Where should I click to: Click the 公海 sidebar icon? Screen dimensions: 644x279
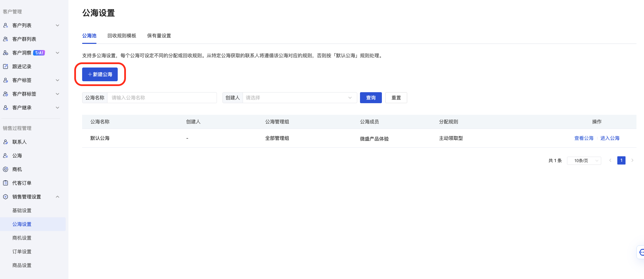point(5,156)
